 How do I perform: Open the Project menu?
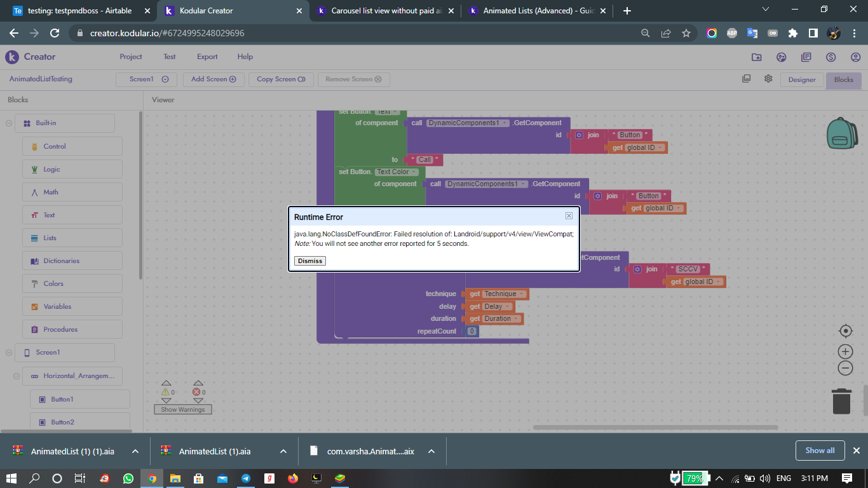[131, 57]
